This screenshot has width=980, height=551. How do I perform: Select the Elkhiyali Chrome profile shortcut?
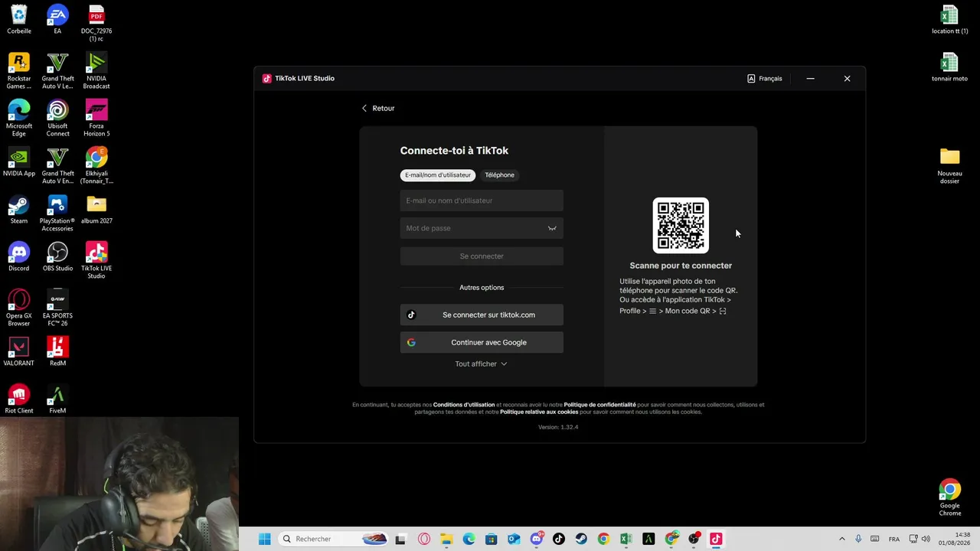coord(96,166)
